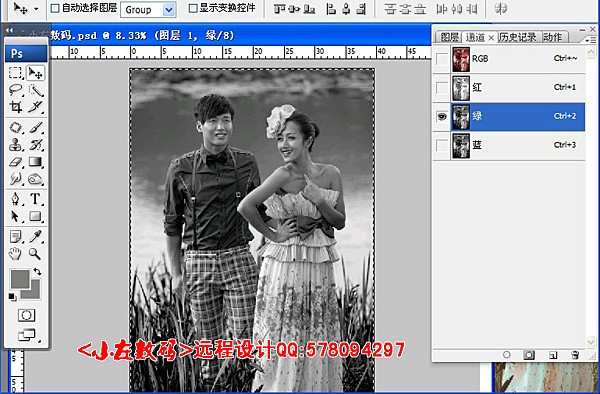Swap foreground and background colors
The width and height of the screenshot is (600, 394).
click(x=37, y=271)
